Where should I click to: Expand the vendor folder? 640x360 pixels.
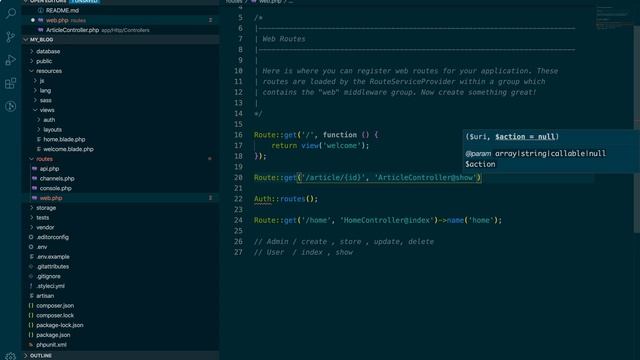[x=32, y=228]
